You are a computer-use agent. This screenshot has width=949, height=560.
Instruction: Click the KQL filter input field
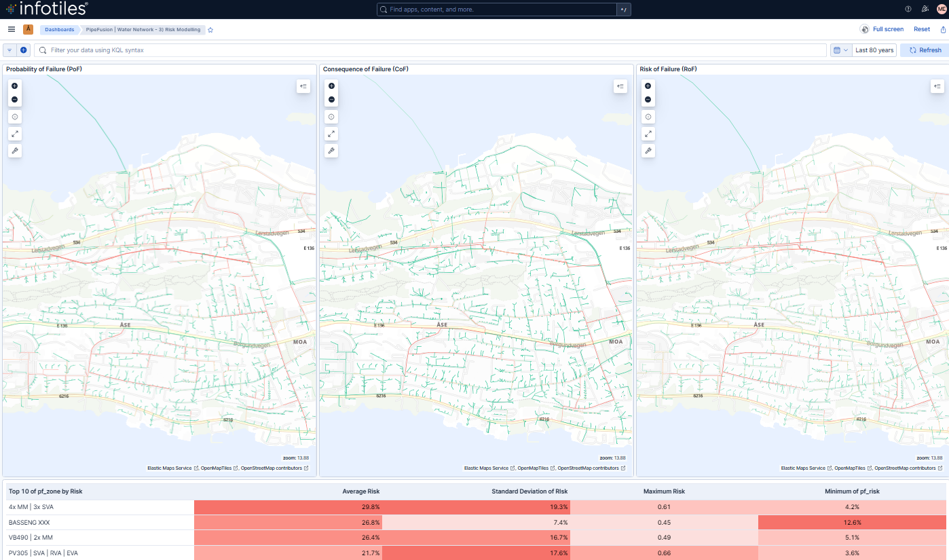click(x=272, y=50)
